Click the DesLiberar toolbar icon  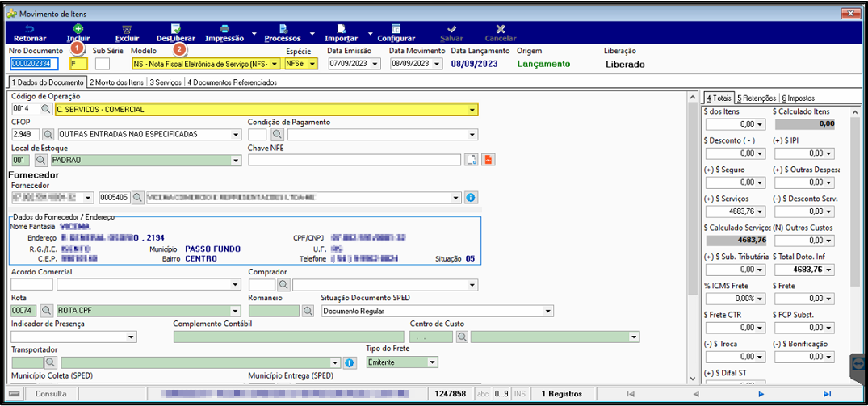click(x=175, y=29)
